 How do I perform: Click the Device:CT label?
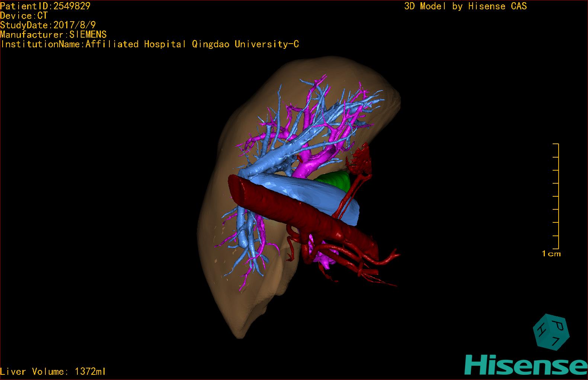(x=24, y=16)
